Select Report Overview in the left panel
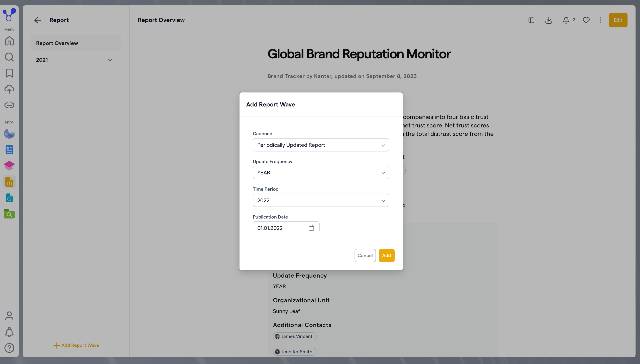The width and height of the screenshot is (640, 364). tap(76, 43)
